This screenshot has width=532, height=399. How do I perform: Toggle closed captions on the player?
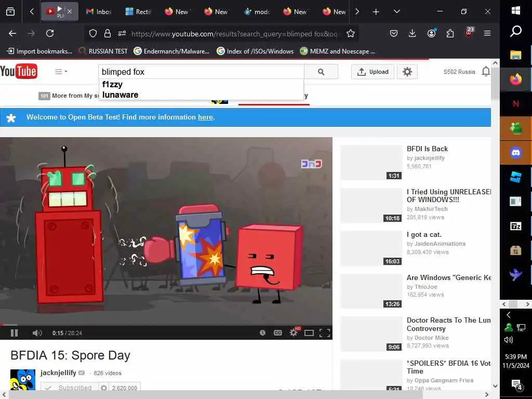[x=278, y=333]
